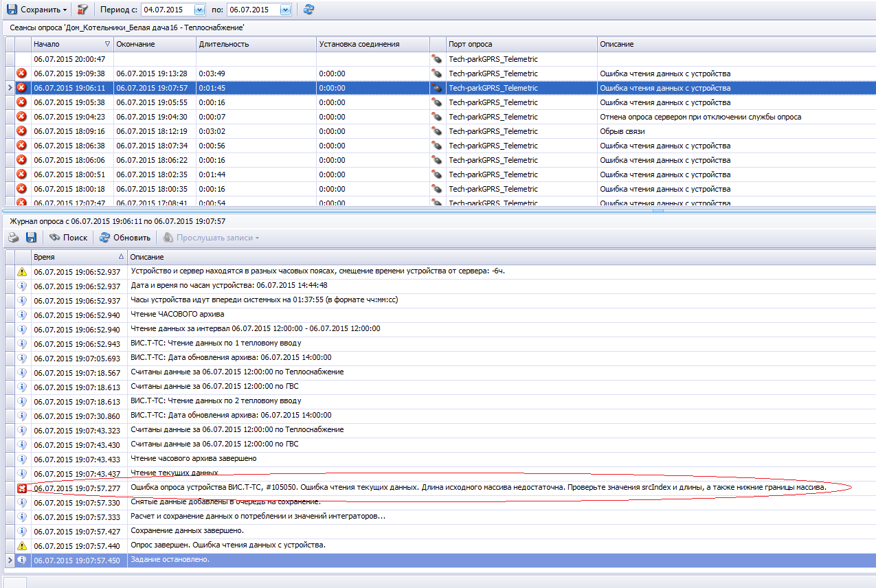The width and height of the screenshot is (876, 588).
Task: Select log time 06.07.2015 19:07:05.693
Action: click(77, 358)
